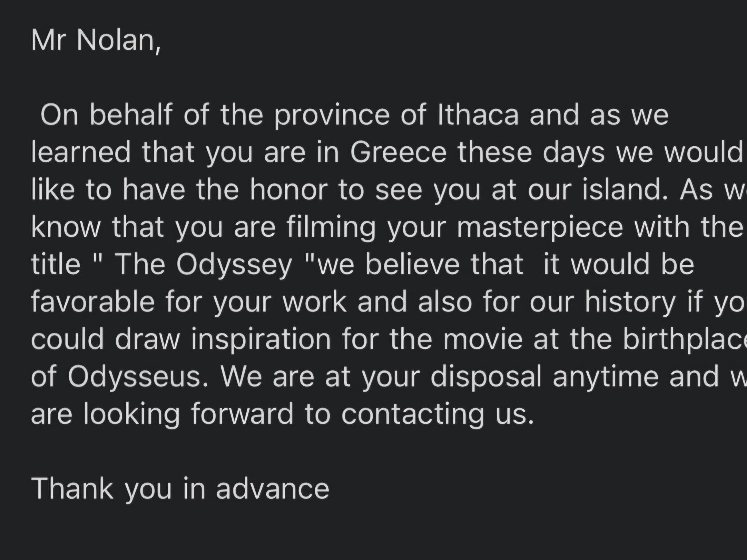Click the word 'Greece' in the text

coord(398,152)
